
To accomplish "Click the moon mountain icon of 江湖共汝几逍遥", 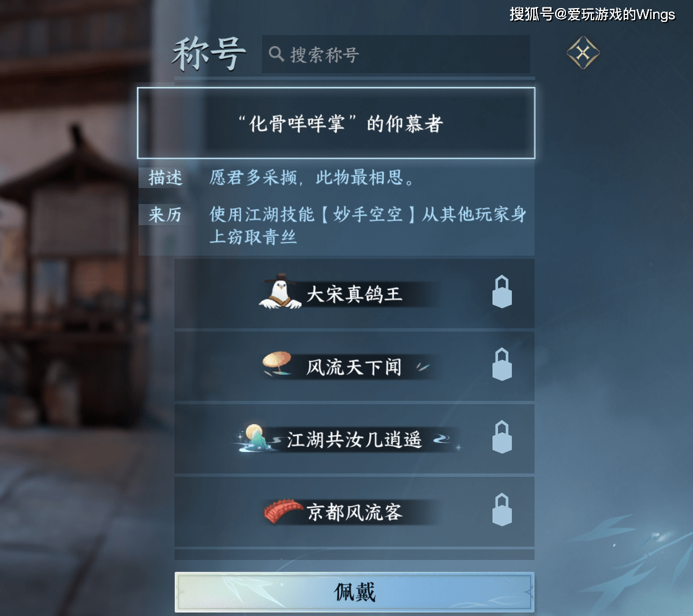I will 256,437.
